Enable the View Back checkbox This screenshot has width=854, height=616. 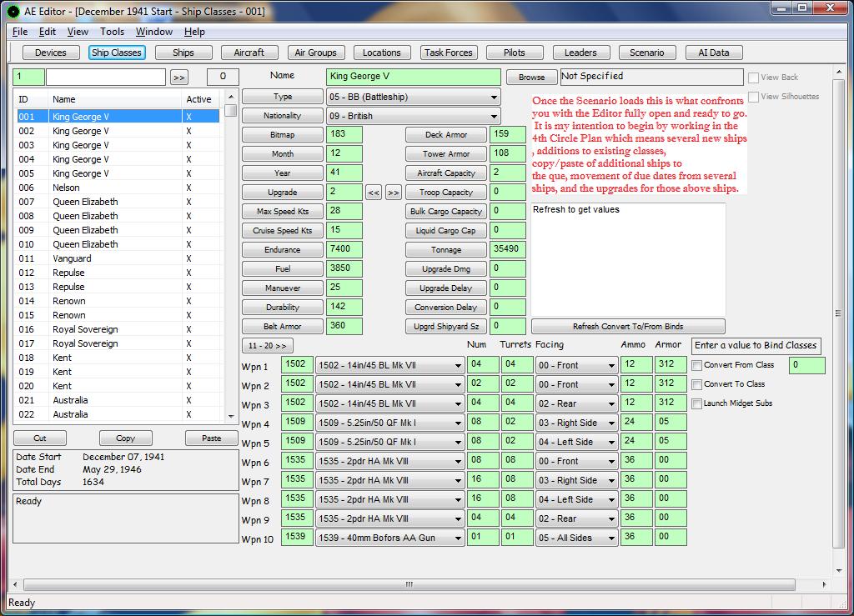pos(753,78)
